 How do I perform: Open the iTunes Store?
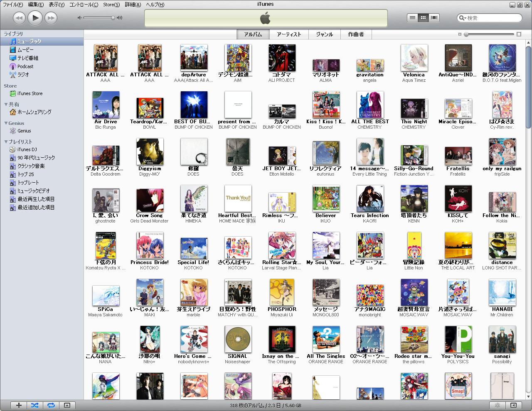[x=42, y=93]
